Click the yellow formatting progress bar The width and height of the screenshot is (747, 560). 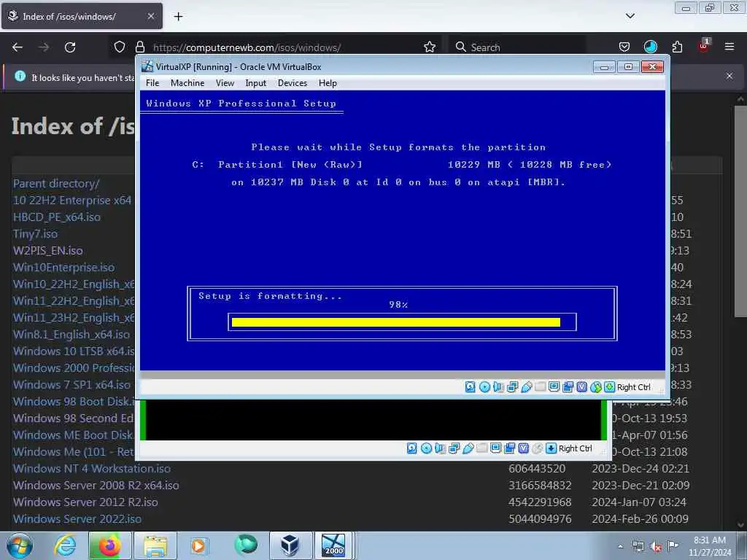click(396, 322)
